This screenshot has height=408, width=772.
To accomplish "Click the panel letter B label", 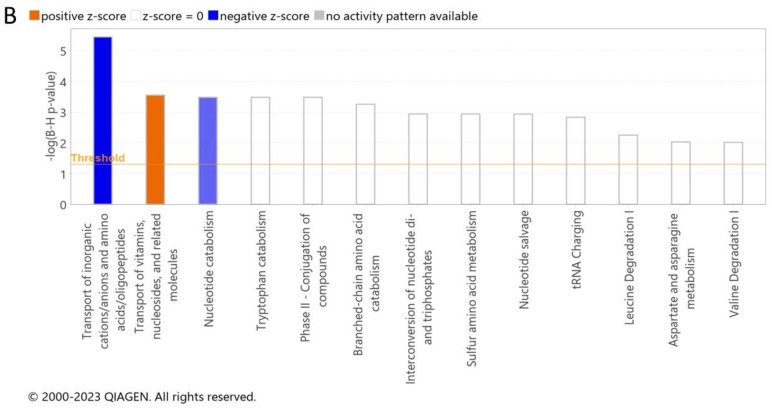I will (11, 15).
